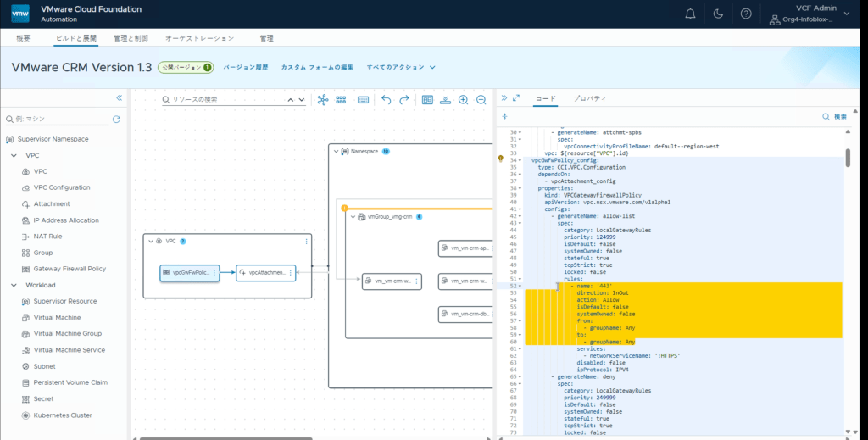
Task: Open the 管理と制御 navigation tab
Action: pos(131,38)
